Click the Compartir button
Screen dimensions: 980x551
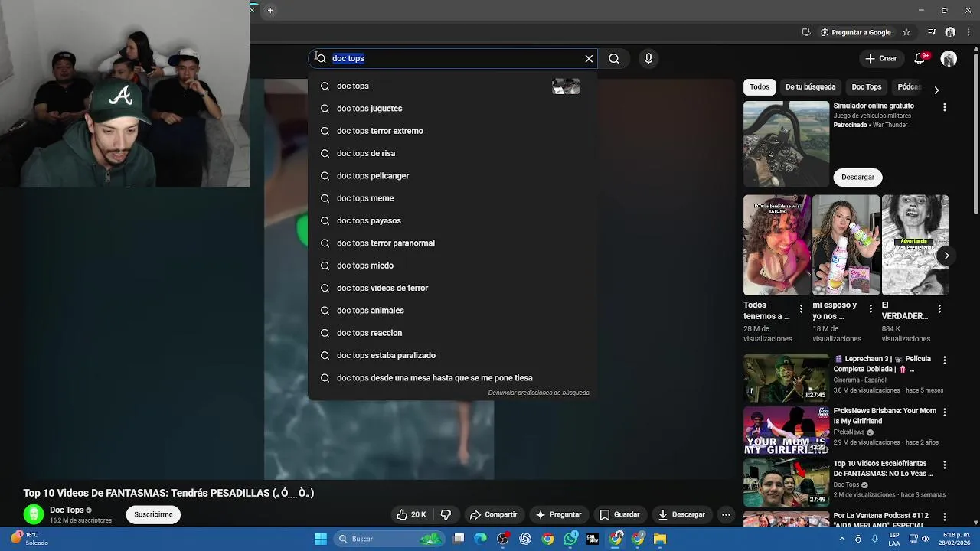coord(493,514)
